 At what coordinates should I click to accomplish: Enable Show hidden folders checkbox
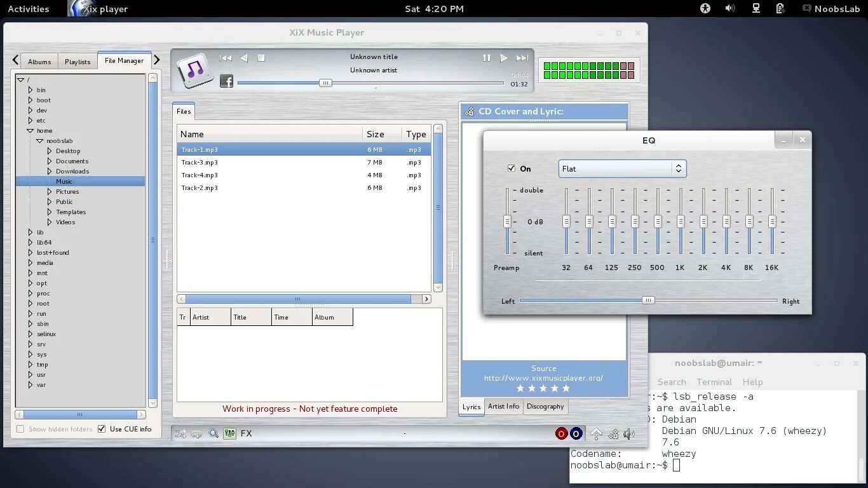[x=20, y=429]
